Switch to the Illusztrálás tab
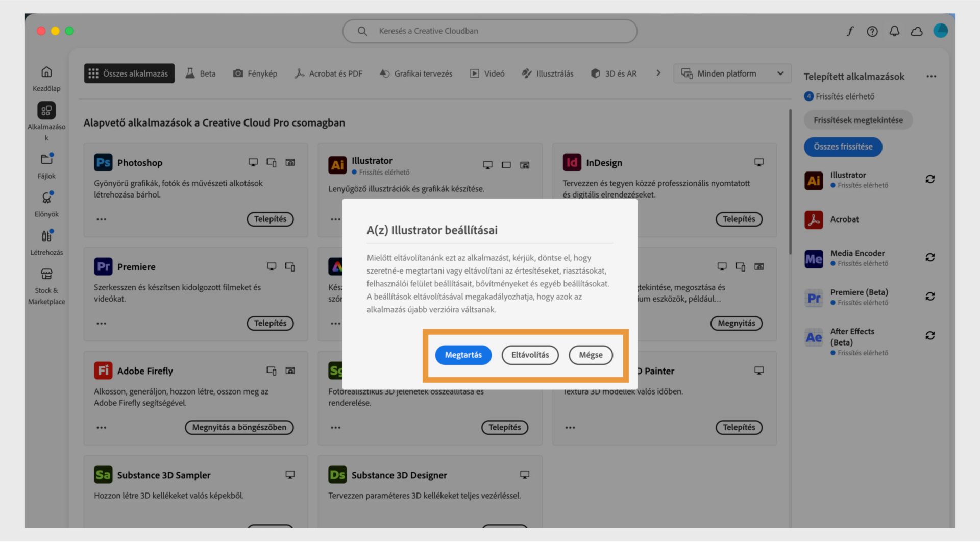The height and width of the screenshot is (542, 980). [548, 73]
